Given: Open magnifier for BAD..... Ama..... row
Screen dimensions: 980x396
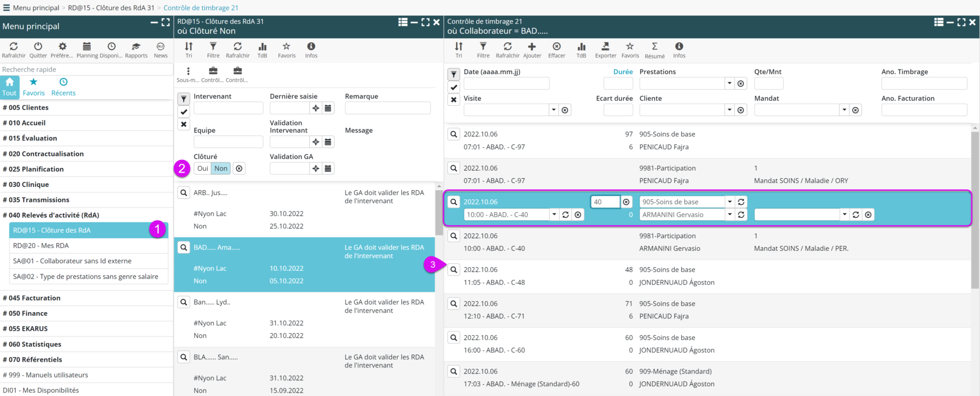Looking at the screenshot, I should pyautogui.click(x=184, y=248).
